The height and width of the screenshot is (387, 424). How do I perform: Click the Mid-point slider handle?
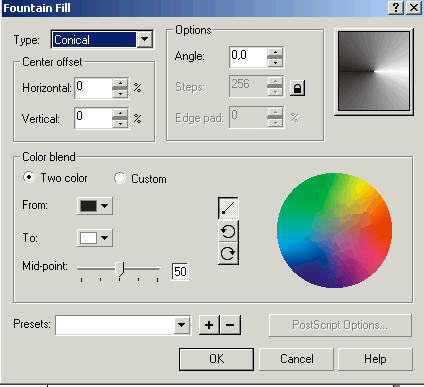click(120, 269)
